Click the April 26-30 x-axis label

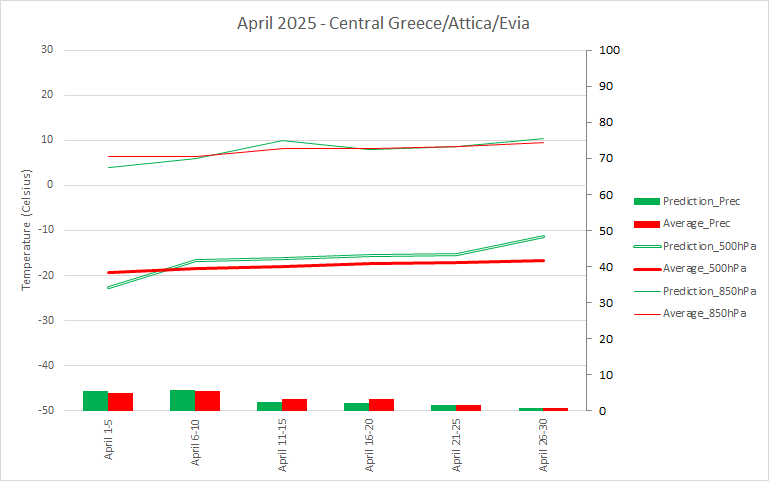pos(544,445)
